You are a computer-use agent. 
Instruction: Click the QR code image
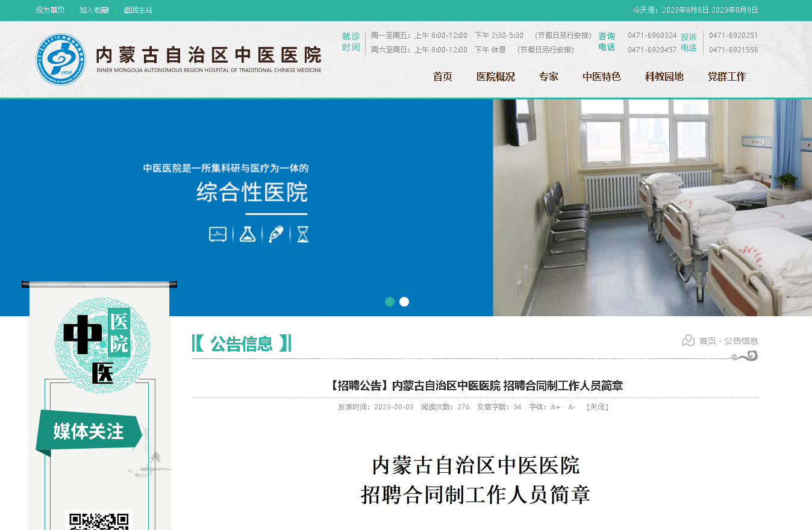coord(98,520)
